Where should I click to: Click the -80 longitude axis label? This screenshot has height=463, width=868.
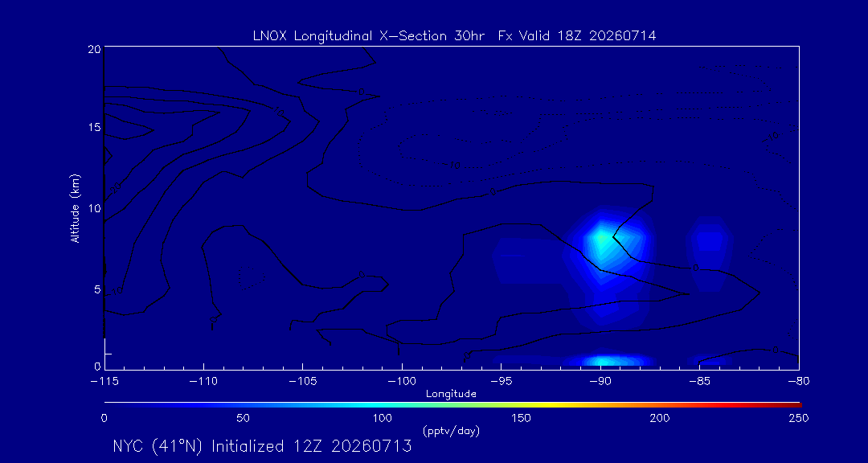pos(799,381)
